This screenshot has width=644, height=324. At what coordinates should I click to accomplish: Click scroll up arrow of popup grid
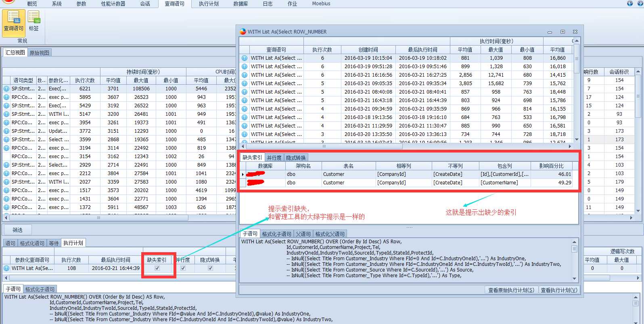[577, 41]
